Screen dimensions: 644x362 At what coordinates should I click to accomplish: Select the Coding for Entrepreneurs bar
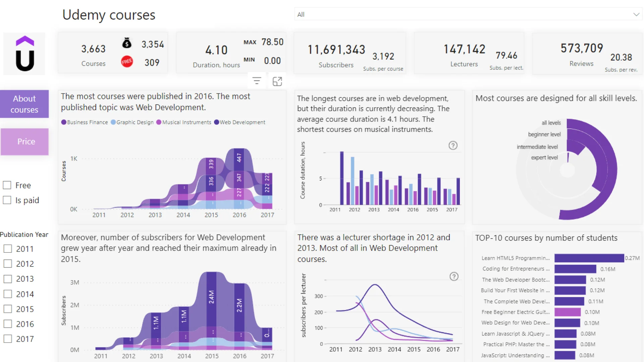coord(575,269)
